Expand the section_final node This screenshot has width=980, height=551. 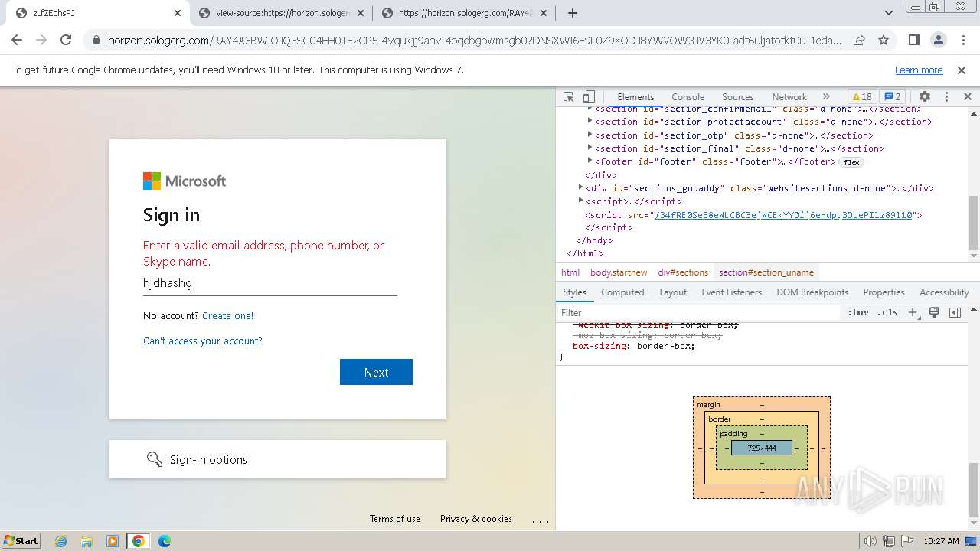pyautogui.click(x=590, y=148)
